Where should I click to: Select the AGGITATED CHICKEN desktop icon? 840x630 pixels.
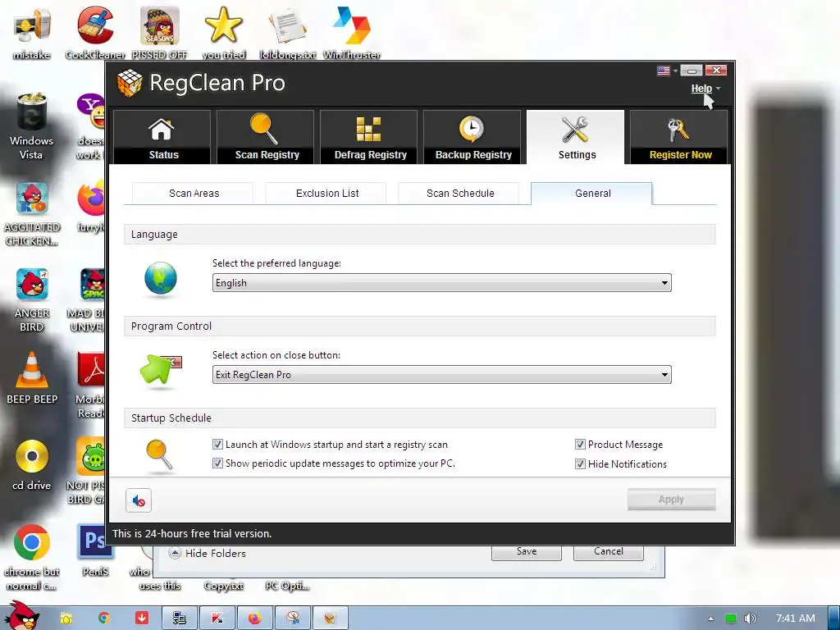point(32,214)
